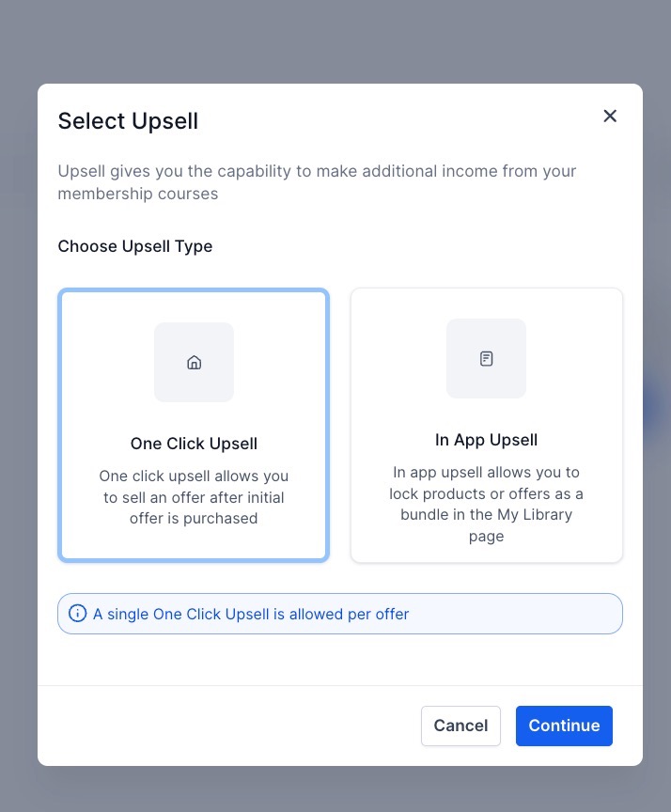Click the In App Upsell description text
The width and height of the screenshot is (671, 812).
pos(486,505)
